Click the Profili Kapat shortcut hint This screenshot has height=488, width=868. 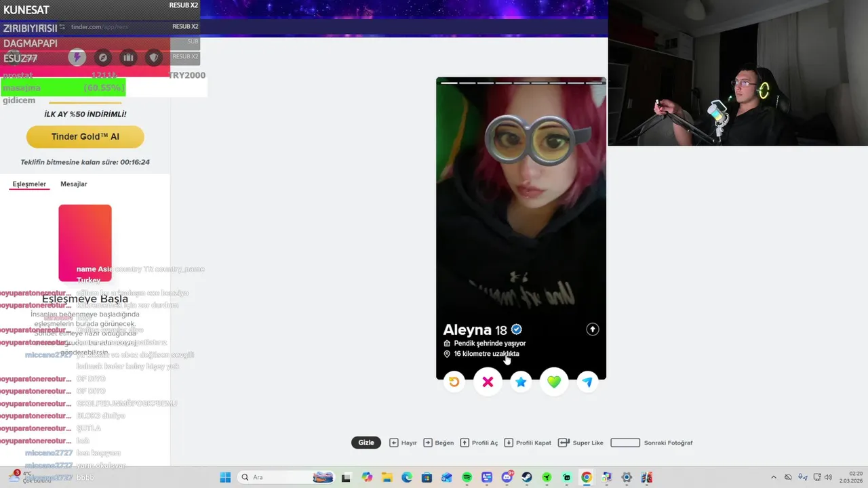[x=528, y=443]
